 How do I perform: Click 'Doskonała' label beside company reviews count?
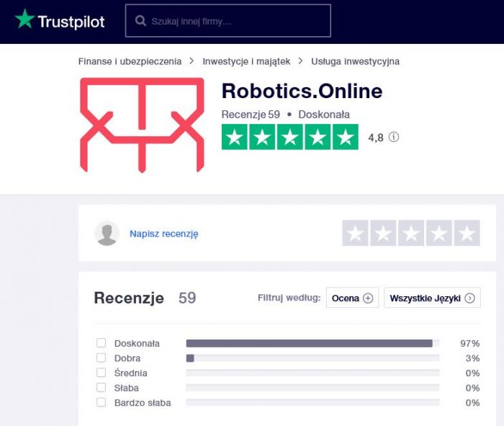[x=324, y=114]
